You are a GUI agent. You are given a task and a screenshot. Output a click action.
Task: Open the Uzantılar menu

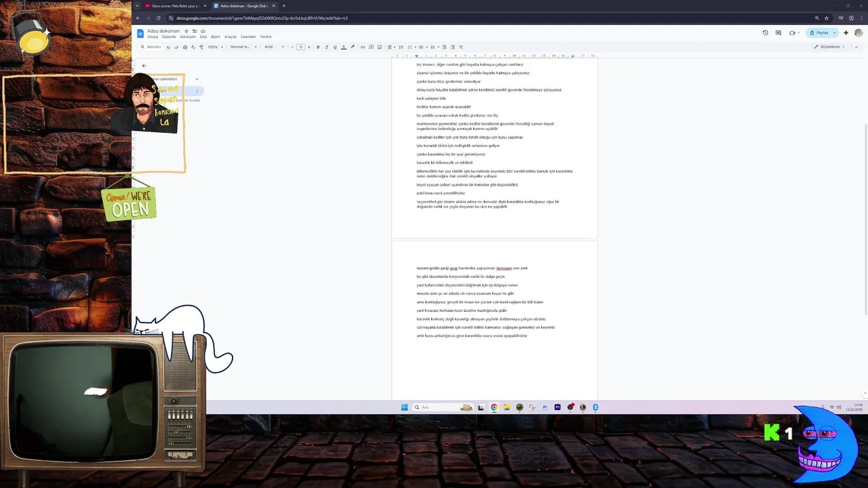pos(248,37)
